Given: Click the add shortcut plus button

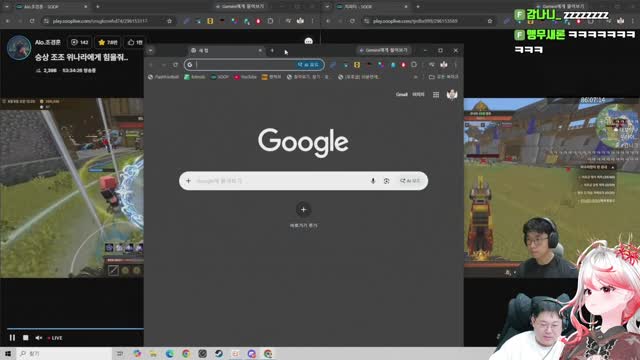Looking at the screenshot, I should pyautogui.click(x=303, y=209).
